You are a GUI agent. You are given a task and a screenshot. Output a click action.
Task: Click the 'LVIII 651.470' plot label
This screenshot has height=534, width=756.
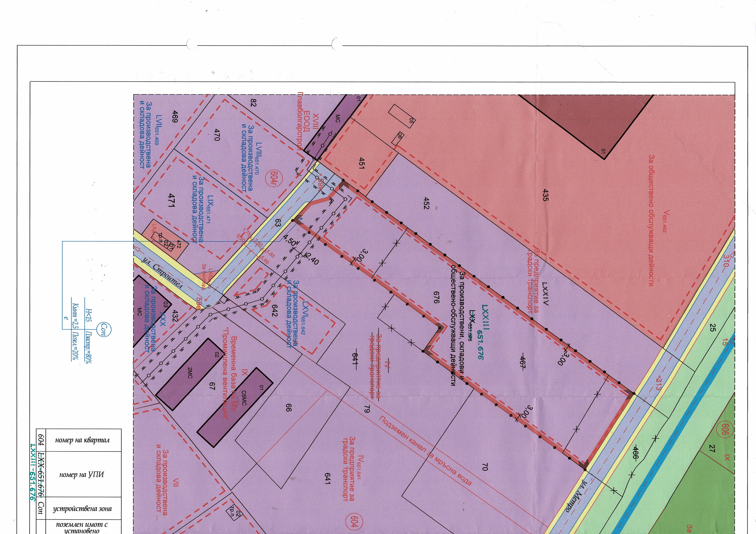point(259,158)
